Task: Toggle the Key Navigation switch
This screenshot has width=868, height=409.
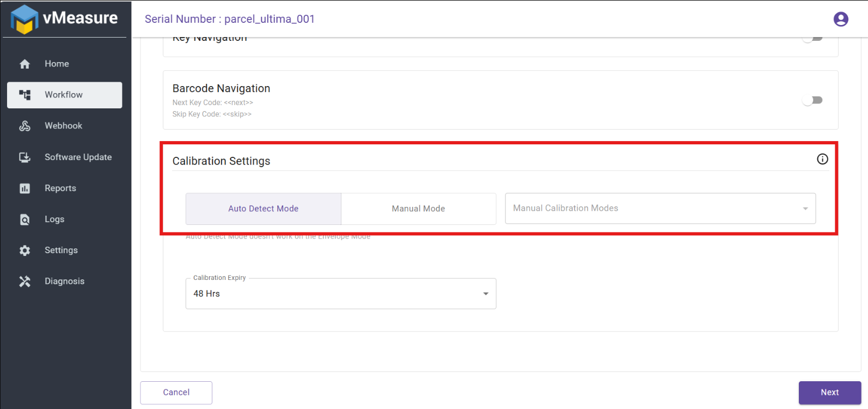Action: click(812, 39)
